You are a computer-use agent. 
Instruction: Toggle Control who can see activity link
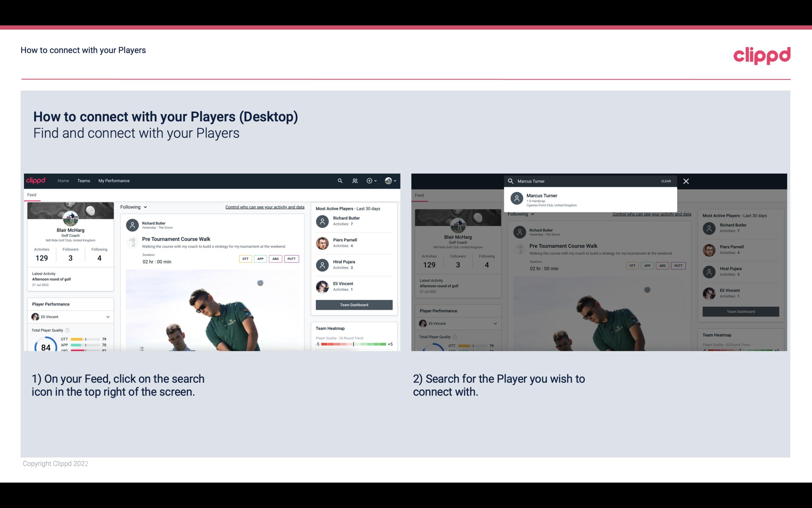pyautogui.click(x=264, y=207)
